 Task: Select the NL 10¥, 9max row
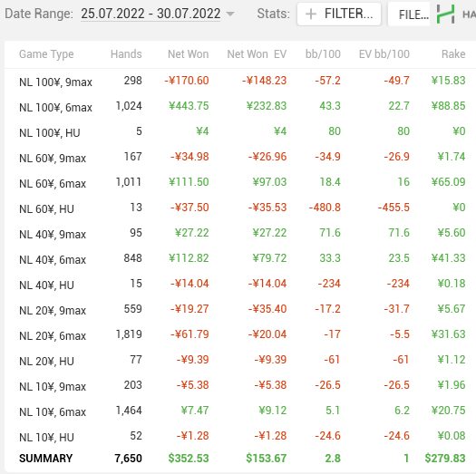(240, 386)
